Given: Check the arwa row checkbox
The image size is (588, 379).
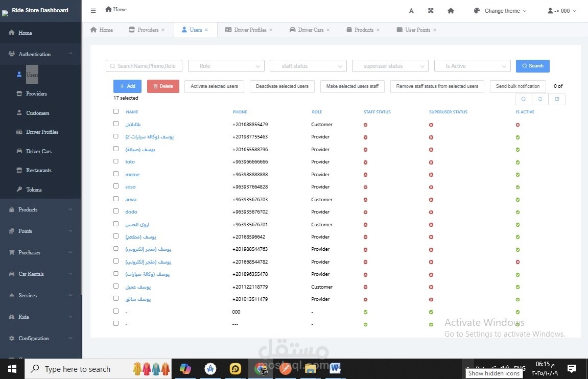Looking at the screenshot, I should pos(116,199).
